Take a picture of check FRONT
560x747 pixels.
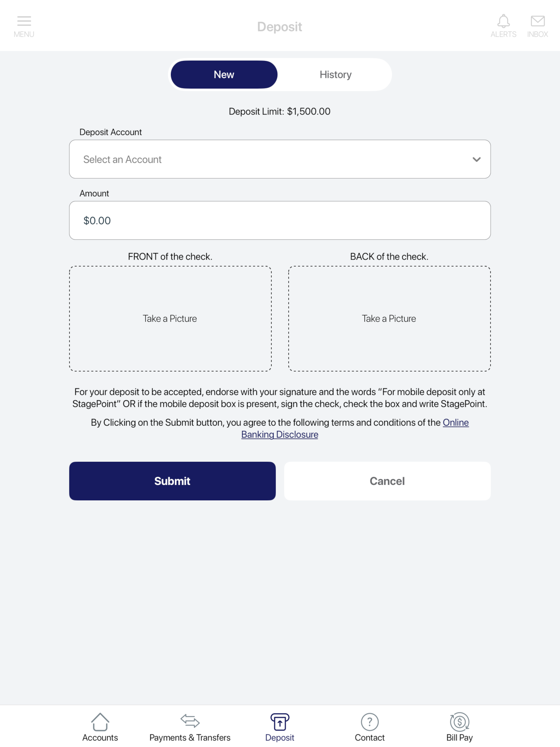coord(170,318)
